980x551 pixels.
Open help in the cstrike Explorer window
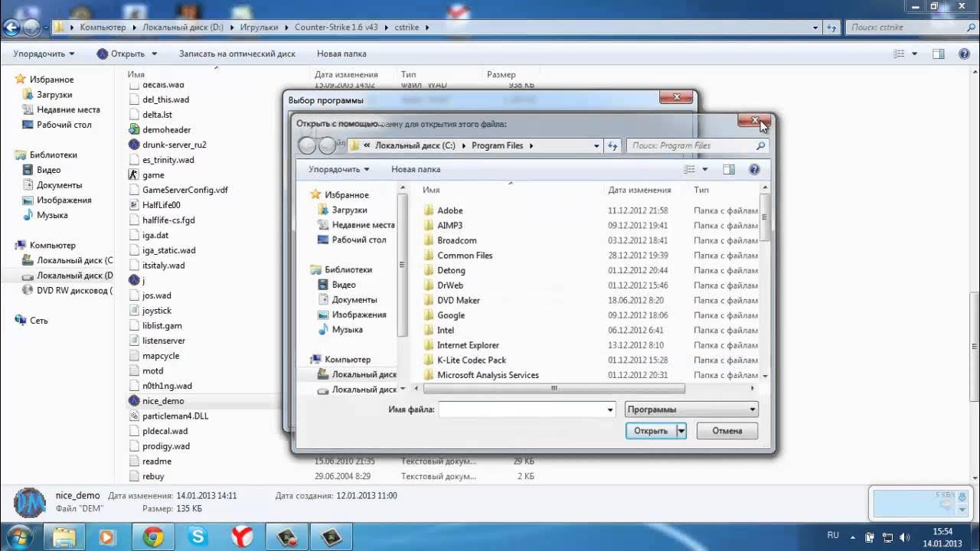click(x=964, y=54)
